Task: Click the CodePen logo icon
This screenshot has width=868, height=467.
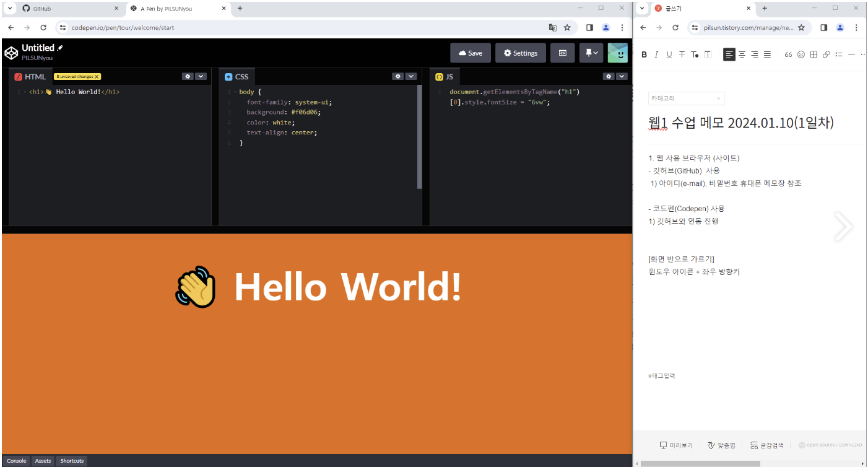Action: (11, 53)
